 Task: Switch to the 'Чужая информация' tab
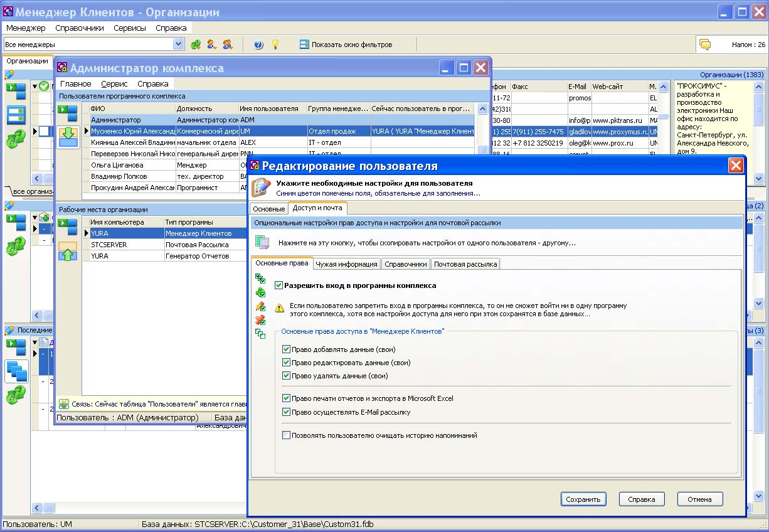347,264
